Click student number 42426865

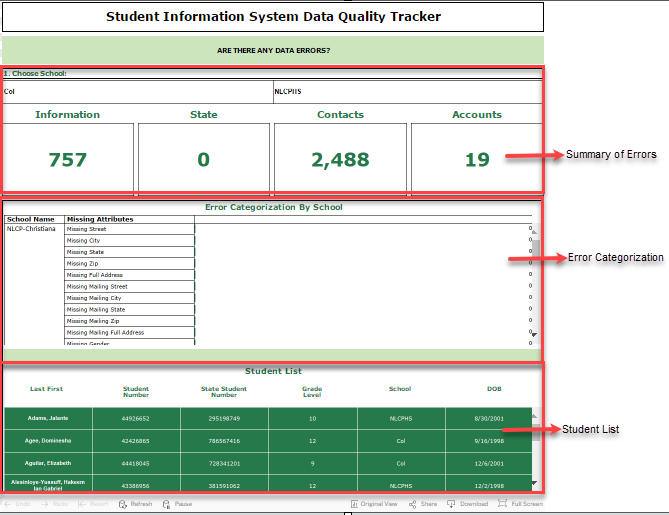click(x=136, y=441)
